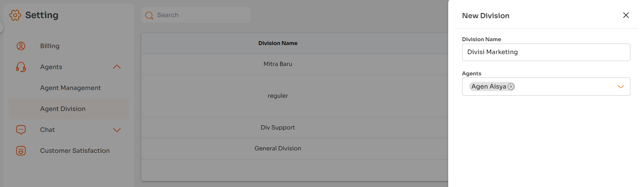The width and height of the screenshot is (644, 187).
Task: Focus the Search input box
Action: 201,15
